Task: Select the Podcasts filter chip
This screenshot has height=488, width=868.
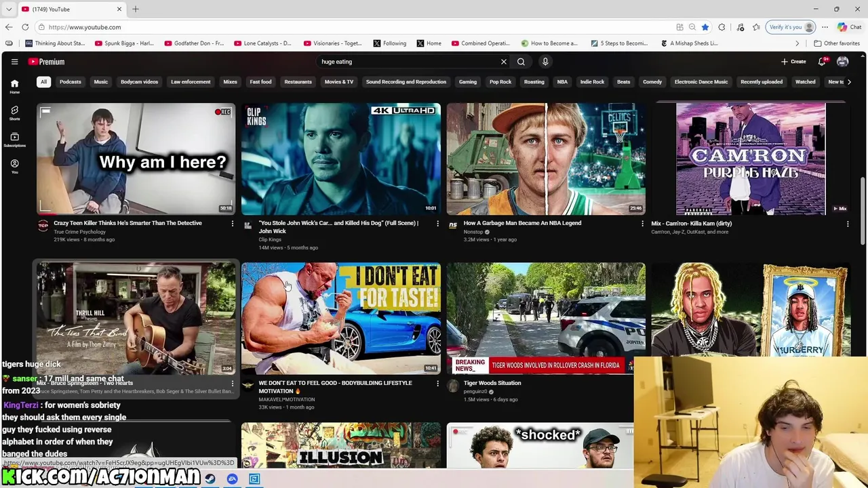Action: [71, 82]
